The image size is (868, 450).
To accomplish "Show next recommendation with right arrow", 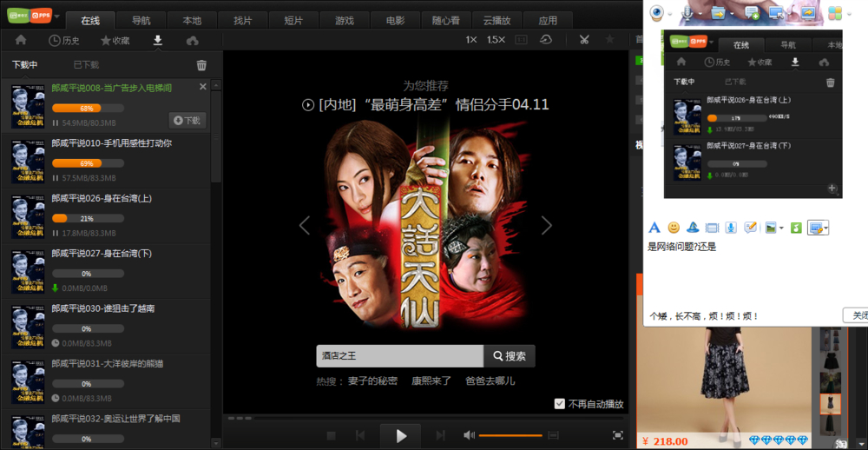I will (546, 225).
